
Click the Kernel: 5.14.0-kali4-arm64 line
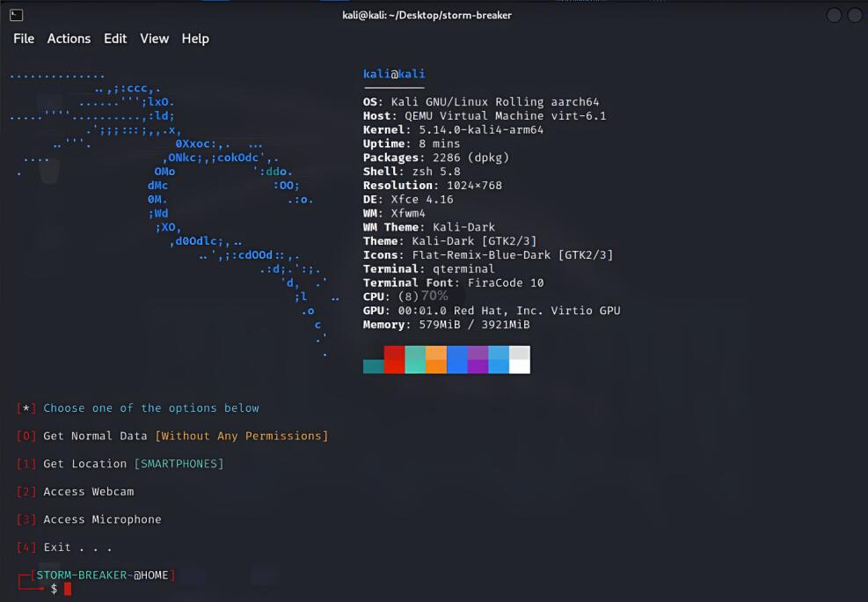454,129
